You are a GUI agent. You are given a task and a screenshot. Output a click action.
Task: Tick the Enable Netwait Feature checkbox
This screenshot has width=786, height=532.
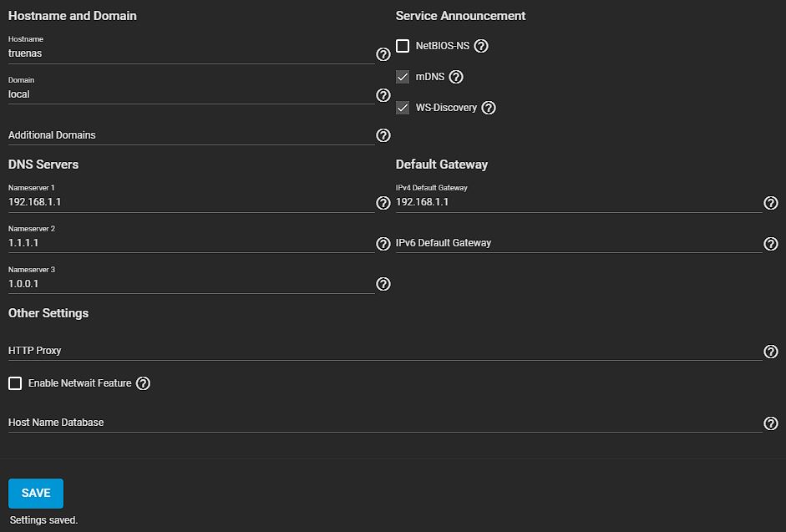click(x=15, y=383)
